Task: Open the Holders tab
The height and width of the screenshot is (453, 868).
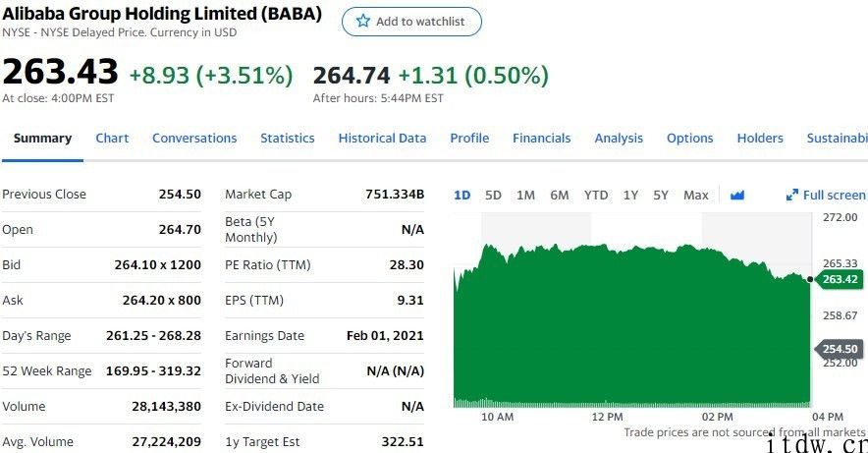Action: [760, 139]
